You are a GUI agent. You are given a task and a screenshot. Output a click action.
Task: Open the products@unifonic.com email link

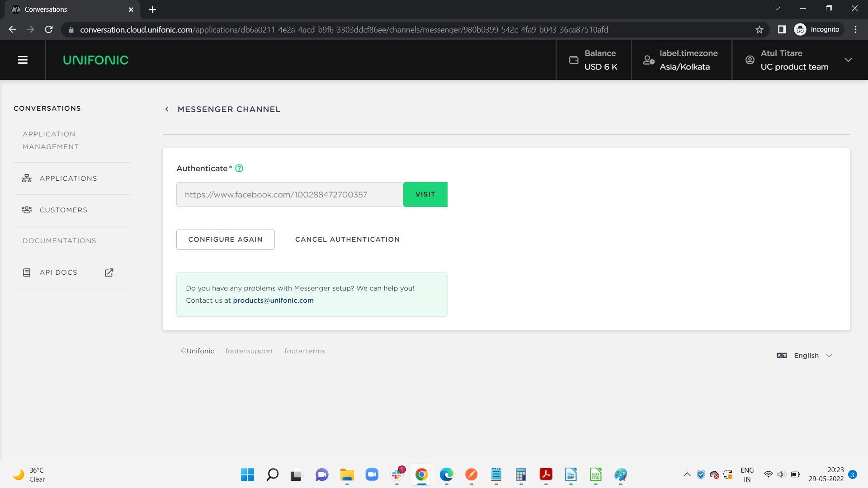[273, 300]
